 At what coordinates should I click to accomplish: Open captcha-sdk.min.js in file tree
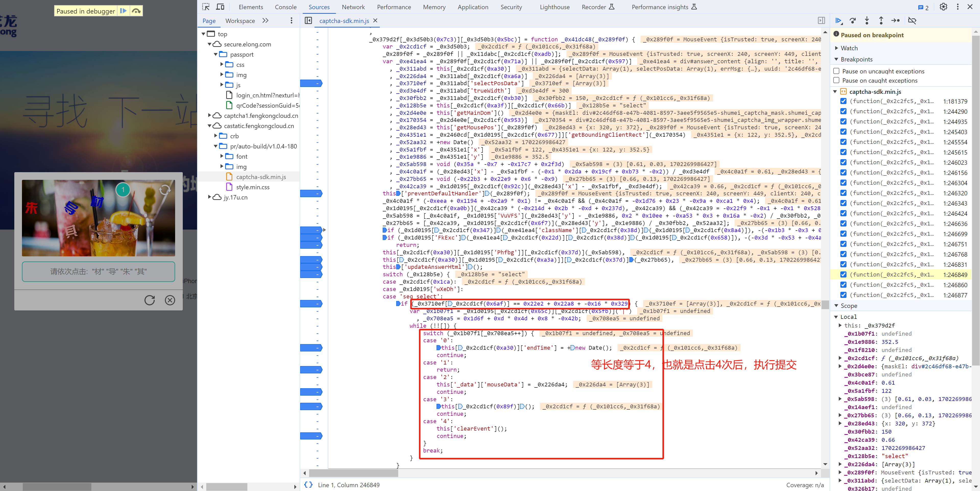point(261,177)
